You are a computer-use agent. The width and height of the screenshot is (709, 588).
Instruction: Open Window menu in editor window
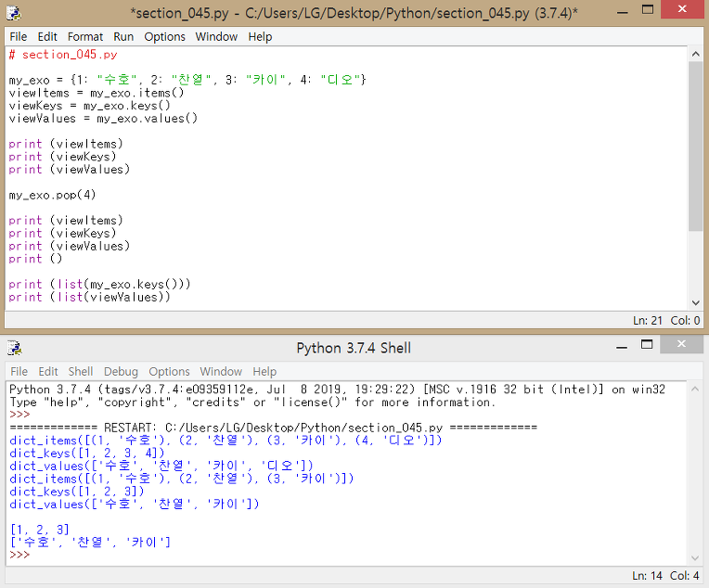point(216,36)
